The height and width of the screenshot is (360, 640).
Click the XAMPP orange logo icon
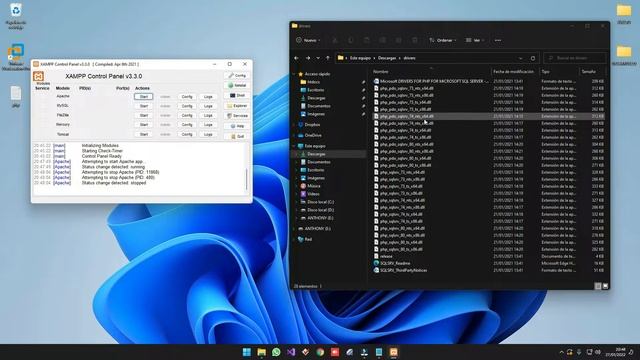point(38,76)
